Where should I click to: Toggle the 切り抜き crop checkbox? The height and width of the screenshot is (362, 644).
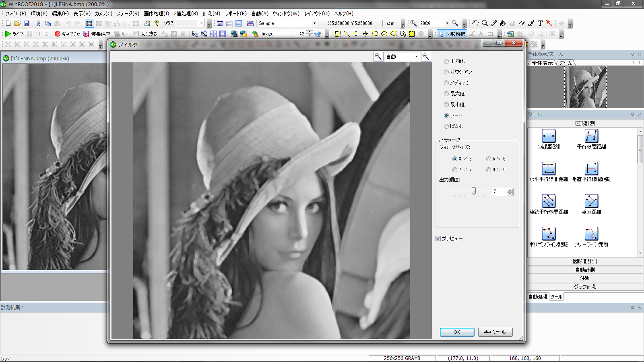pyautogui.click(x=136, y=34)
